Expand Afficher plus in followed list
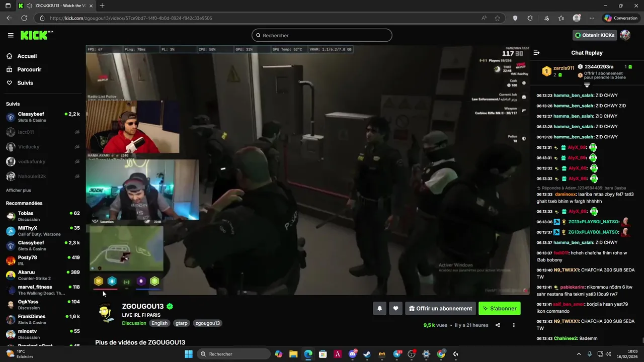Viewport: 644px width, 362px height. click(x=18, y=191)
